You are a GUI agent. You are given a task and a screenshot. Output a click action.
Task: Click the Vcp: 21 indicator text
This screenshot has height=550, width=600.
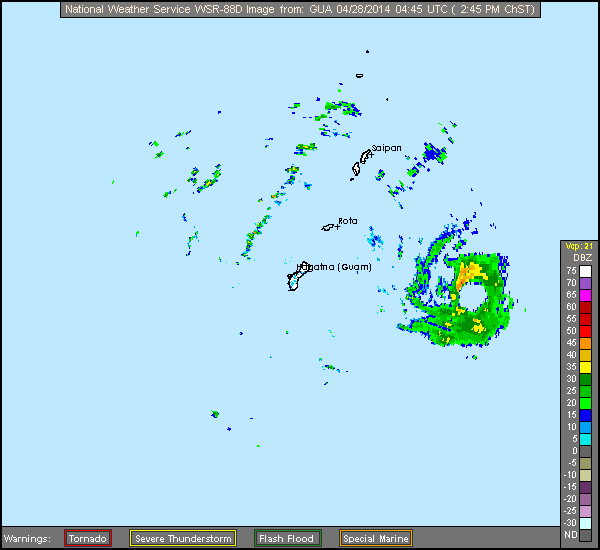click(x=579, y=246)
